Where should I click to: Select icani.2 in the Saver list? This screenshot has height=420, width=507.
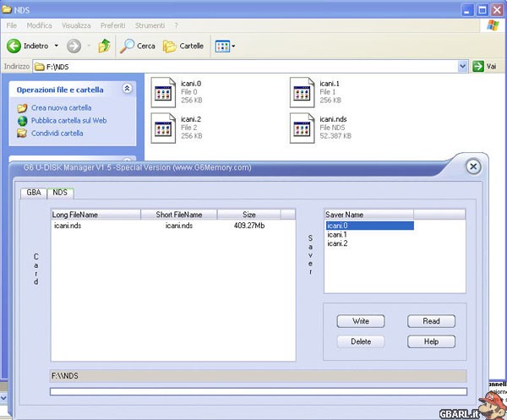pos(337,243)
